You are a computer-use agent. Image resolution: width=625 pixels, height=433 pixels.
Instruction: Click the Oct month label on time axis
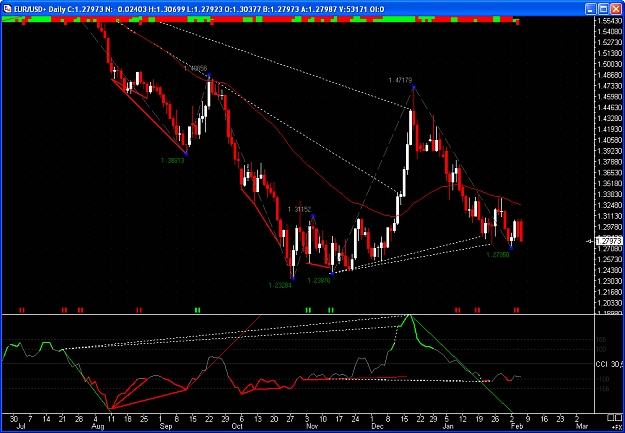coord(237,426)
